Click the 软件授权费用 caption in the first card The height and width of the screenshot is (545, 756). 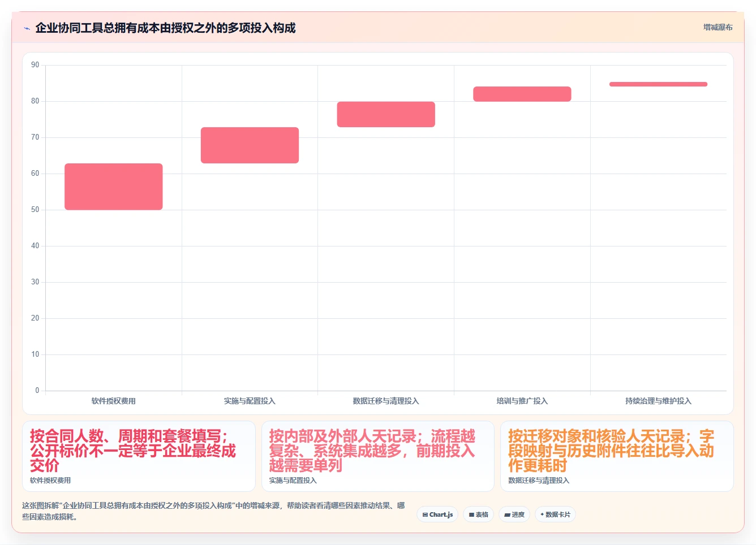[50, 481]
